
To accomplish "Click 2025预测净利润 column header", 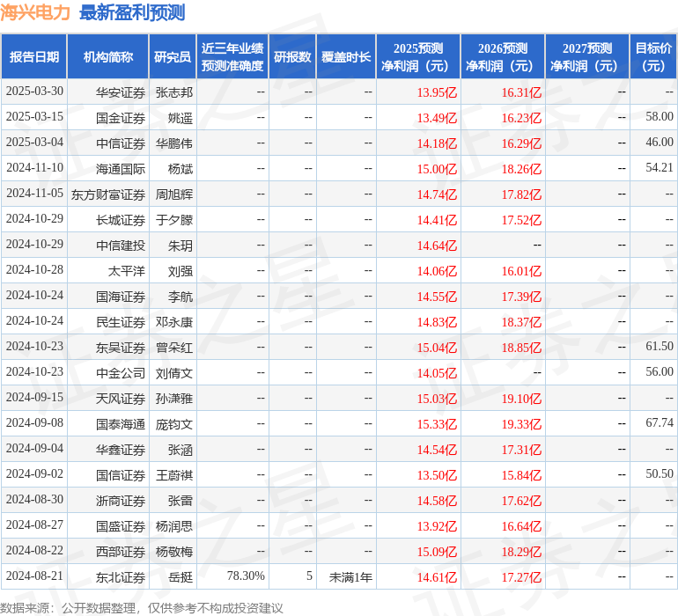I will 418,57.
